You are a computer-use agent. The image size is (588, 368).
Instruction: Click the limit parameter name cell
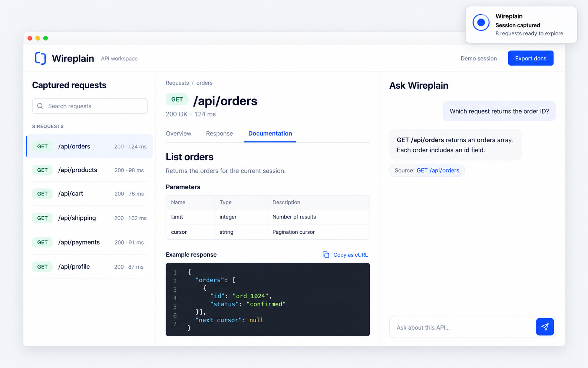(190, 217)
